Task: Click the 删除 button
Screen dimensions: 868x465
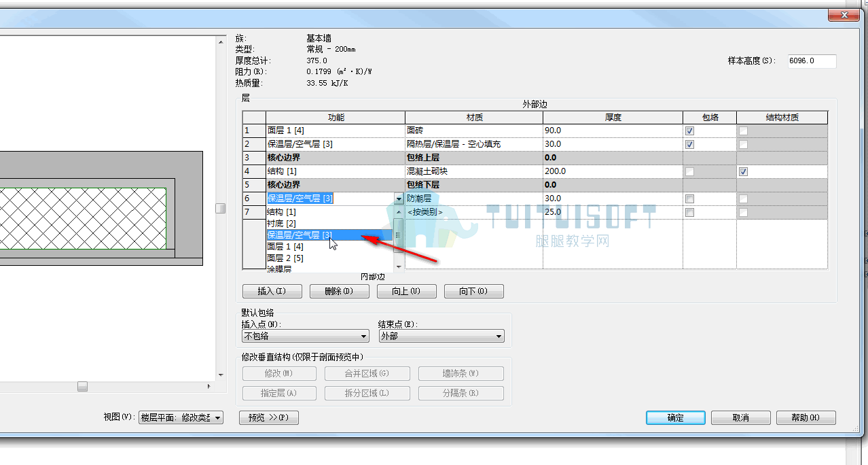Action: (x=339, y=291)
